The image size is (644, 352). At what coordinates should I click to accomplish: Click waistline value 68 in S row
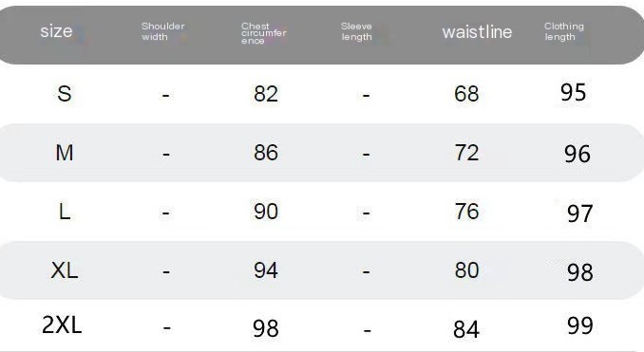click(466, 94)
